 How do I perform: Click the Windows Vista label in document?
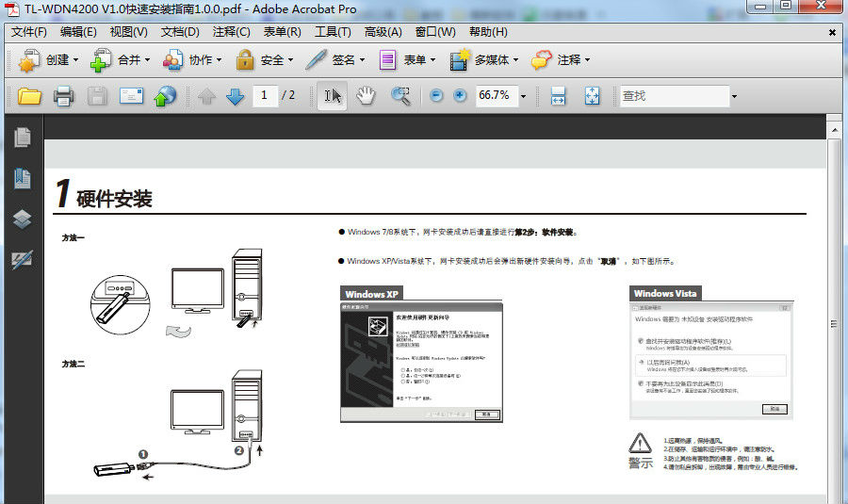pyautogui.click(x=665, y=294)
